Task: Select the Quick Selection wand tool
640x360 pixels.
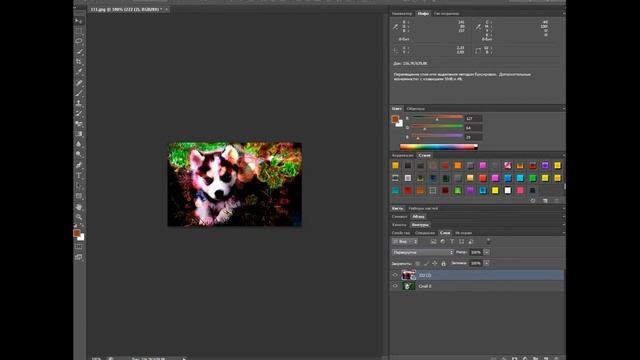Action: (79, 51)
